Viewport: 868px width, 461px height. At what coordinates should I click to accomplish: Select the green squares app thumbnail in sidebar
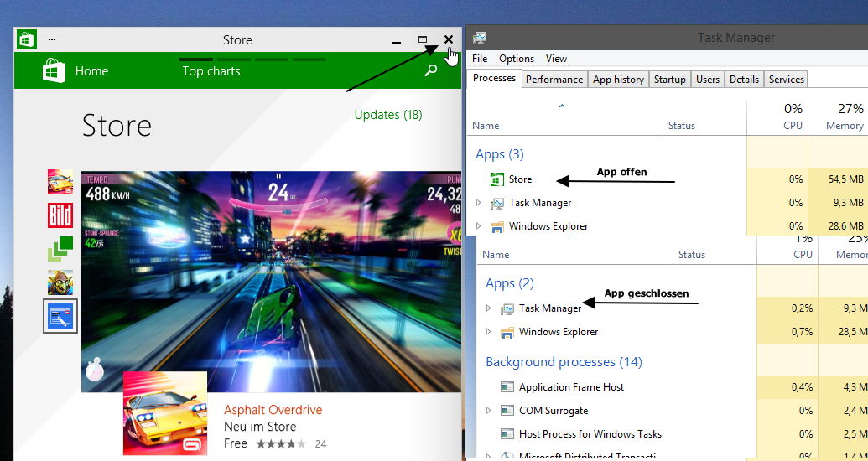point(60,248)
